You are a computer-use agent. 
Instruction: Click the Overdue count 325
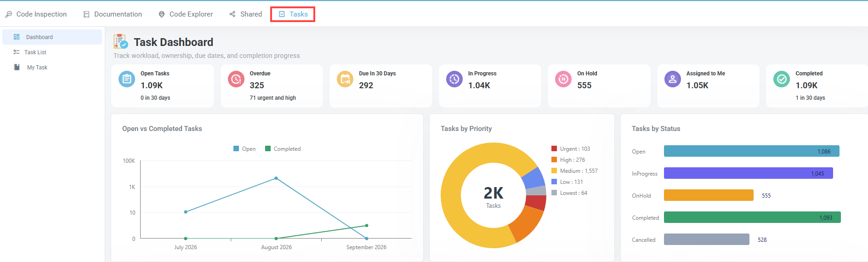click(x=257, y=85)
